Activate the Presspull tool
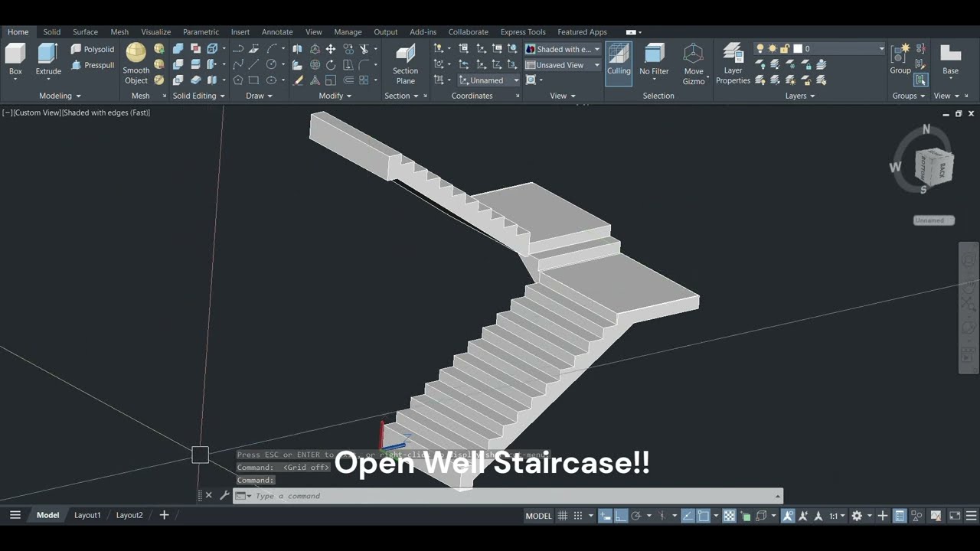The height and width of the screenshot is (551, 980). [x=93, y=65]
